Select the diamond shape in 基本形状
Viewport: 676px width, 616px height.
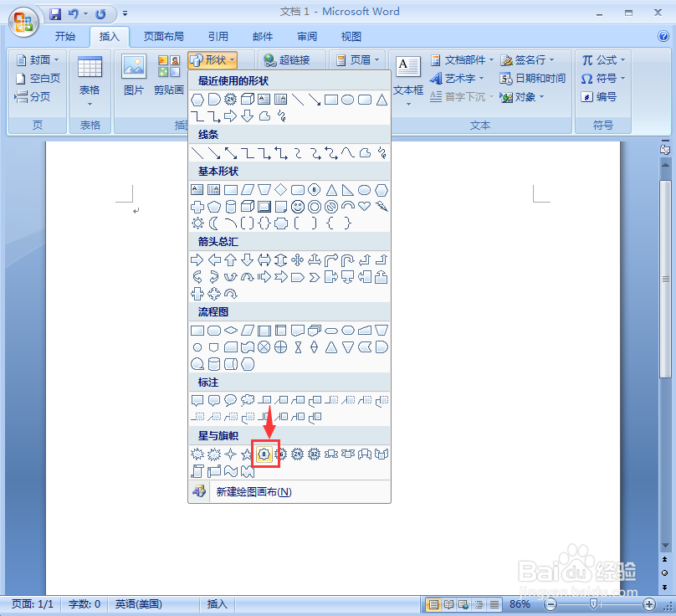coord(280,189)
